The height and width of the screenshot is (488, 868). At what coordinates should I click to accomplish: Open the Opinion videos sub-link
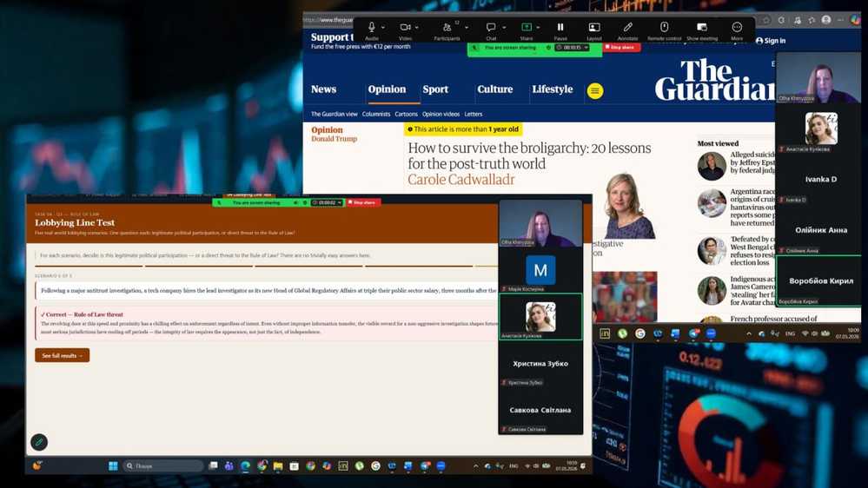point(441,114)
